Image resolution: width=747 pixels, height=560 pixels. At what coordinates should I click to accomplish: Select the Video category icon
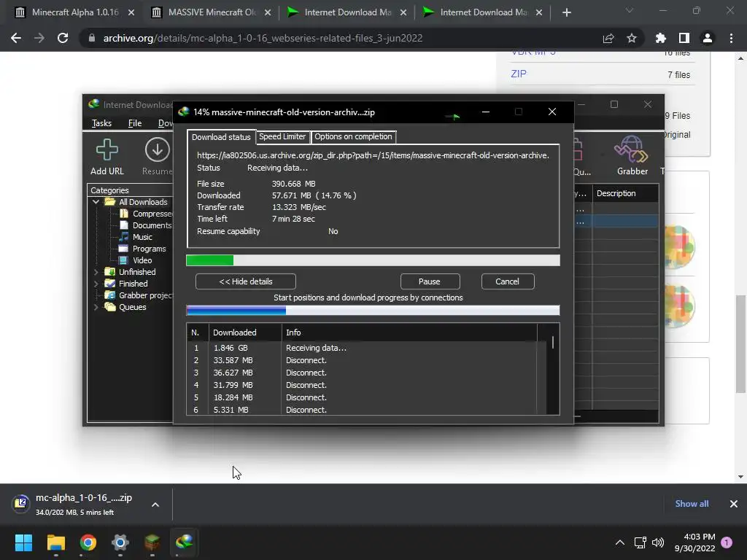pyautogui.click(x=124, y=260)
